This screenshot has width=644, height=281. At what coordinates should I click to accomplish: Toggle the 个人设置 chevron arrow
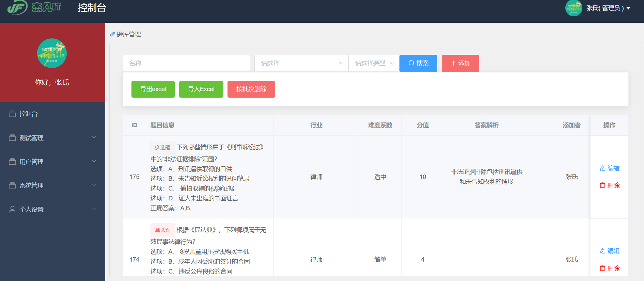click(x=94, y=209)
